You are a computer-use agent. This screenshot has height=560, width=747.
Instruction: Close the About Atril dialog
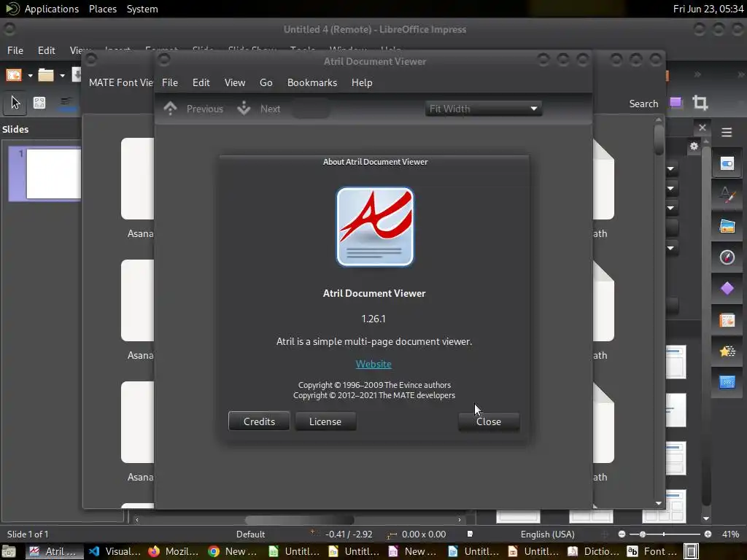[x=489, y=421]
